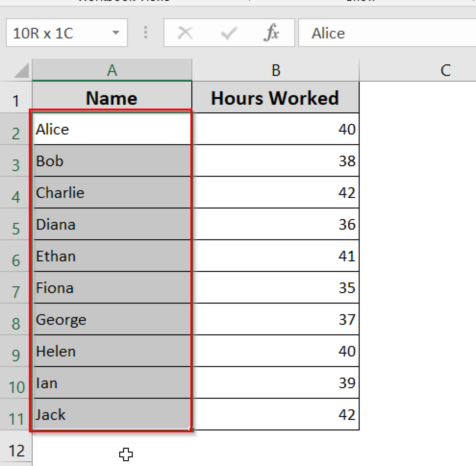Click the cross cursor area below the table
Image resolution: width=476 pixels, height=466 pixels.
coord(126,454)
